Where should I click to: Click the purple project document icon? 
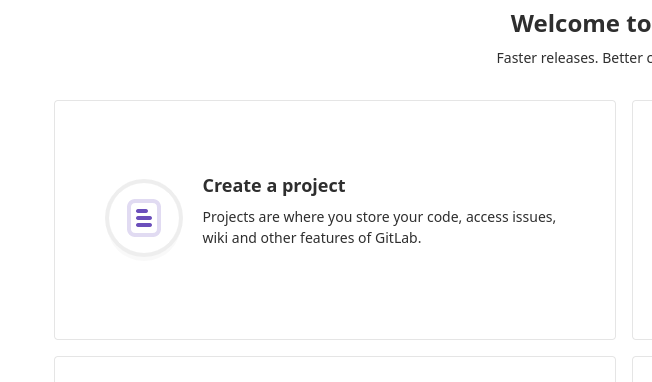coord(144,218)
